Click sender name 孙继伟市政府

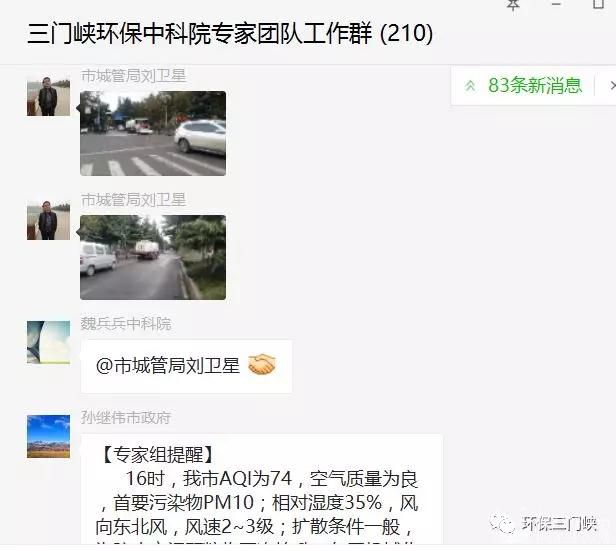(126, 418)
